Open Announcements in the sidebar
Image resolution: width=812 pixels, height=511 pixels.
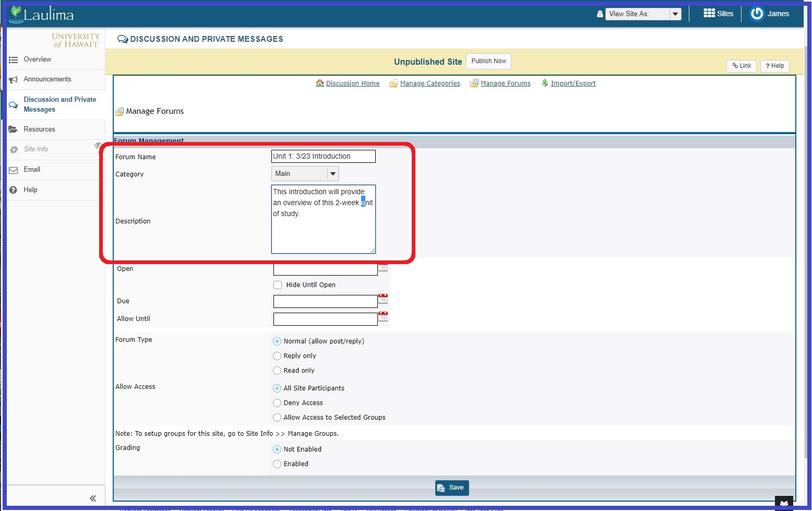pyautogui.click(x=47, y=79)
